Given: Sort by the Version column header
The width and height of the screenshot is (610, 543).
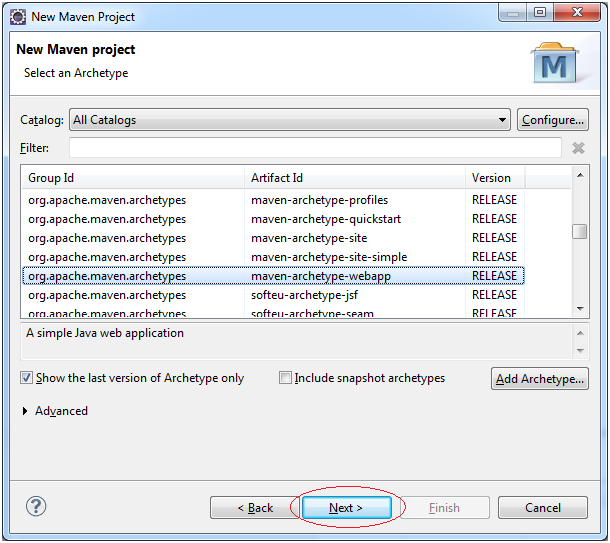Looking at the screenshot, I should (x=495, y=178).
